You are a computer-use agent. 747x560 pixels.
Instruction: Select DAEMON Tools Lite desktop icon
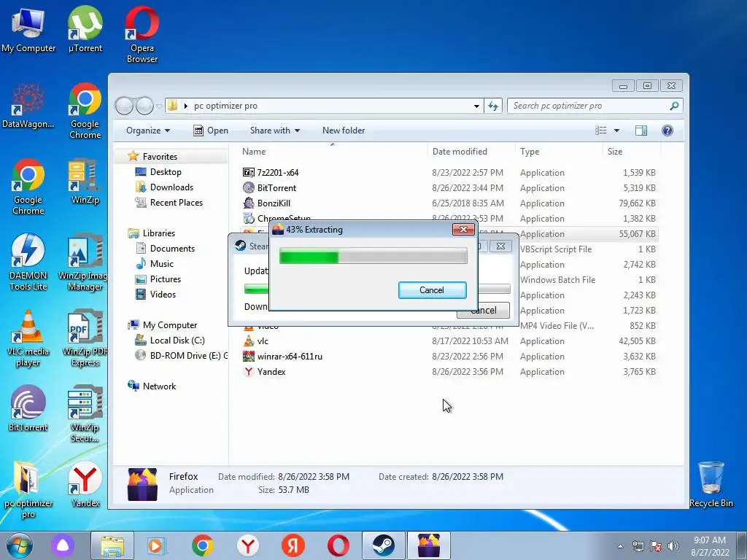28,262
